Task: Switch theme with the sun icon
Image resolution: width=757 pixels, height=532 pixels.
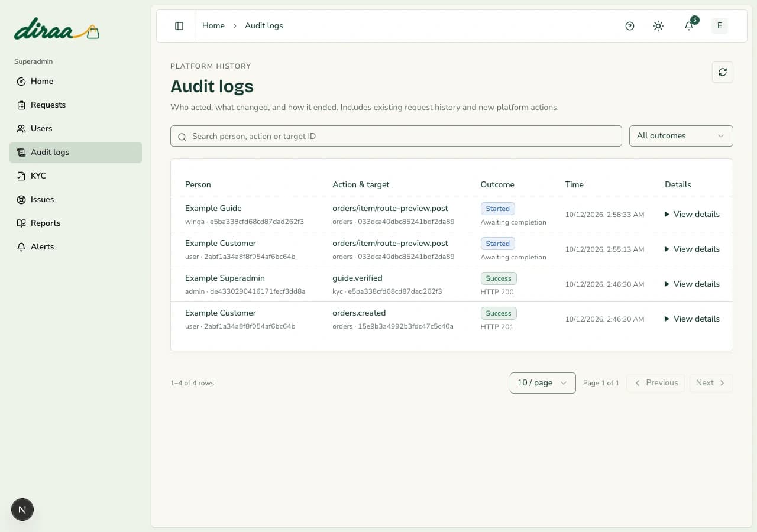Action: click(x=658, y=26)
